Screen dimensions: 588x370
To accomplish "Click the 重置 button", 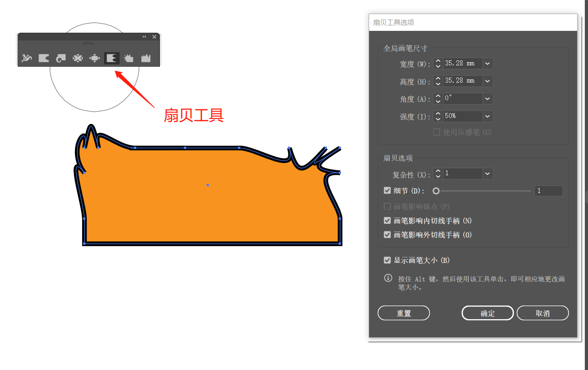I will click(404, 313).
